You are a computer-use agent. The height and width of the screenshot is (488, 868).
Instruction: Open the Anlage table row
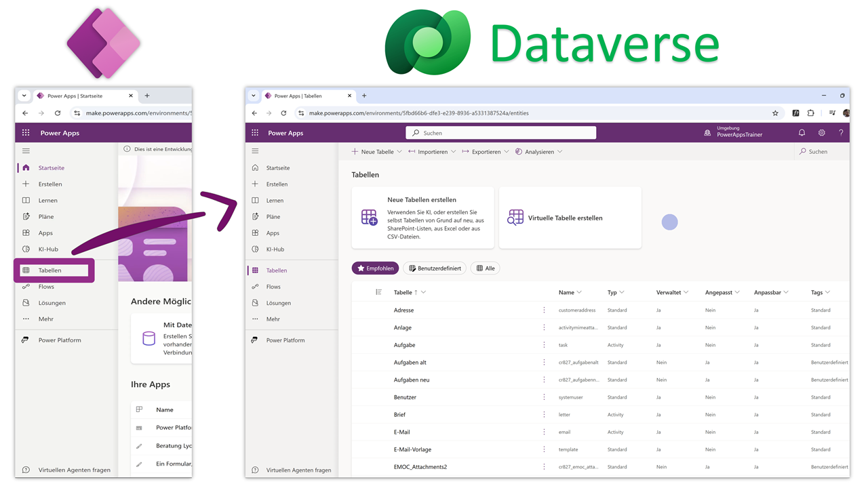pos(600,327)
